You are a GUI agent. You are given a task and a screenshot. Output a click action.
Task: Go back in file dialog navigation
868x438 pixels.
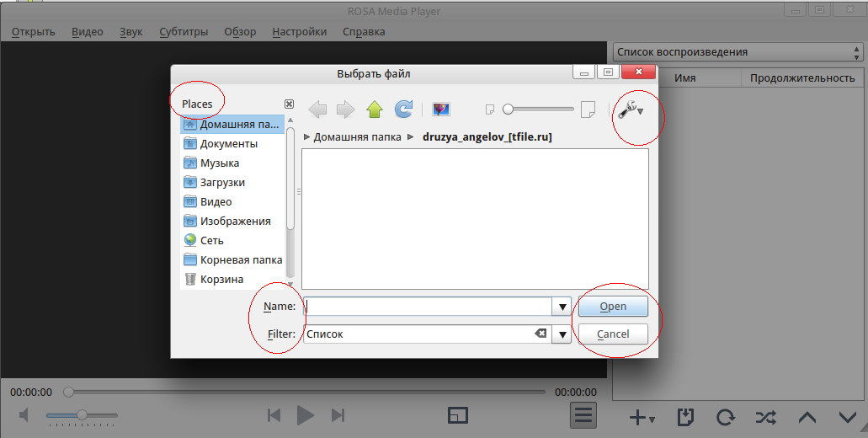coord(317,109)
